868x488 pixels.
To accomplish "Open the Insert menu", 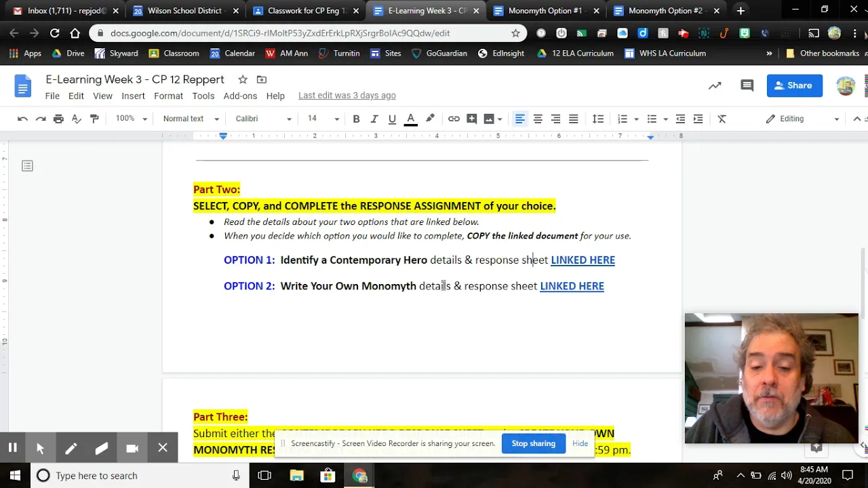I will tap(133, 96).
